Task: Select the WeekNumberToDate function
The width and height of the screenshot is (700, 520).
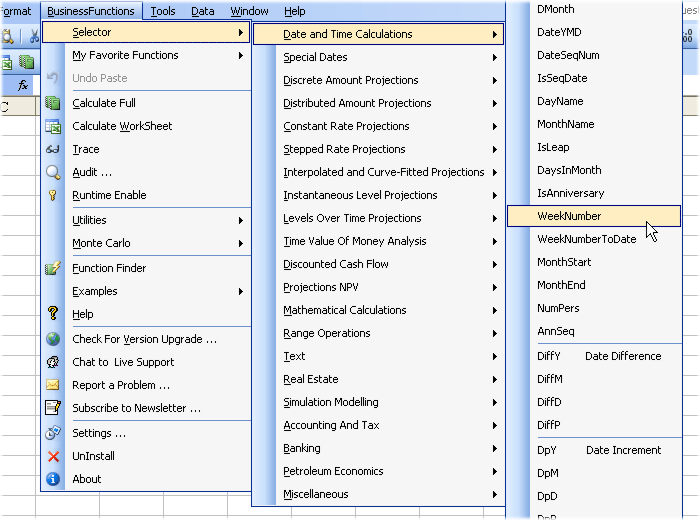Action: (594, 239)
